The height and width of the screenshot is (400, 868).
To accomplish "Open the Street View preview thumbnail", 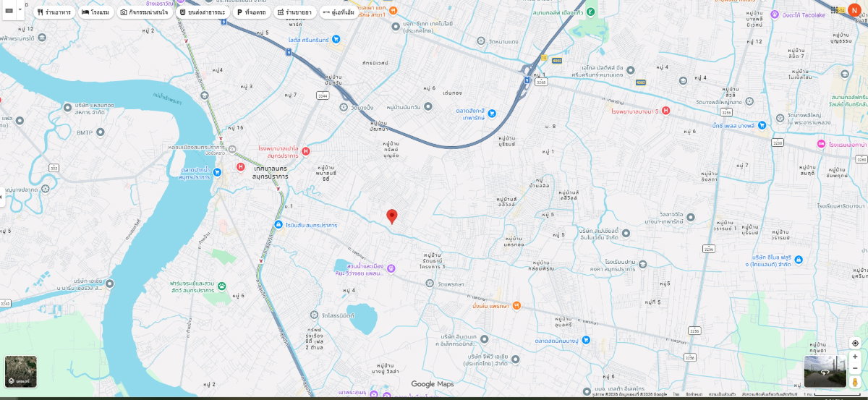I will pos(825,371).
